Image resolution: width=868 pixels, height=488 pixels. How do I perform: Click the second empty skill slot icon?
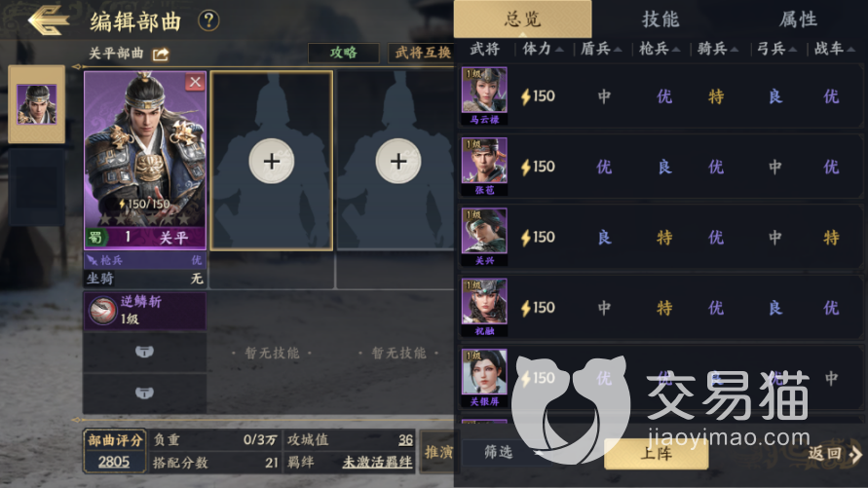(x=144, y=393)
